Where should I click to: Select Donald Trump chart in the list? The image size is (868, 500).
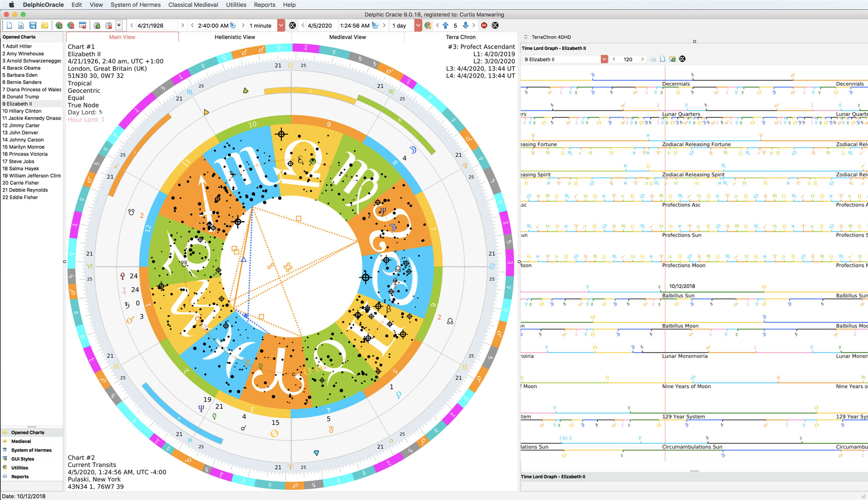pyautogui.click(x=32, y=97)
